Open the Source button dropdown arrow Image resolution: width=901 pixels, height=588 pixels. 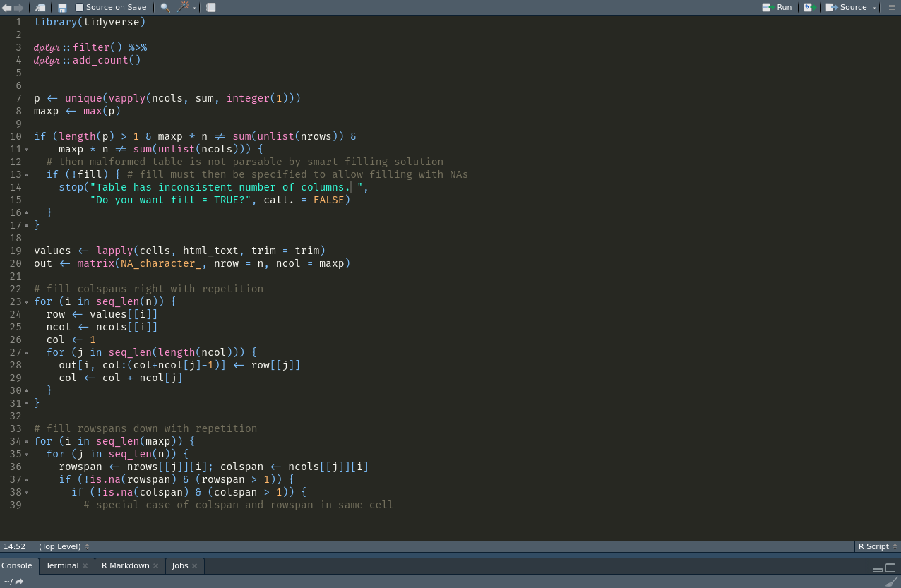pos(874,8)
